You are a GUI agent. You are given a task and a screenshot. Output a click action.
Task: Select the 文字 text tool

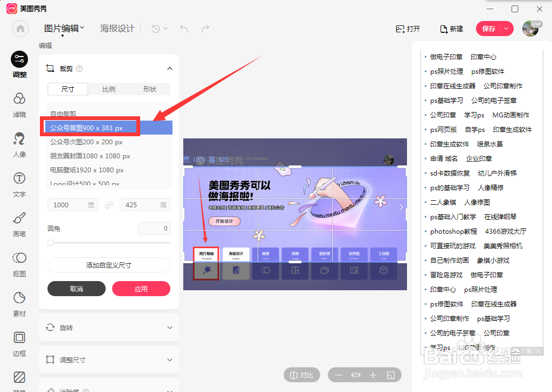click(x=19, y=185)
